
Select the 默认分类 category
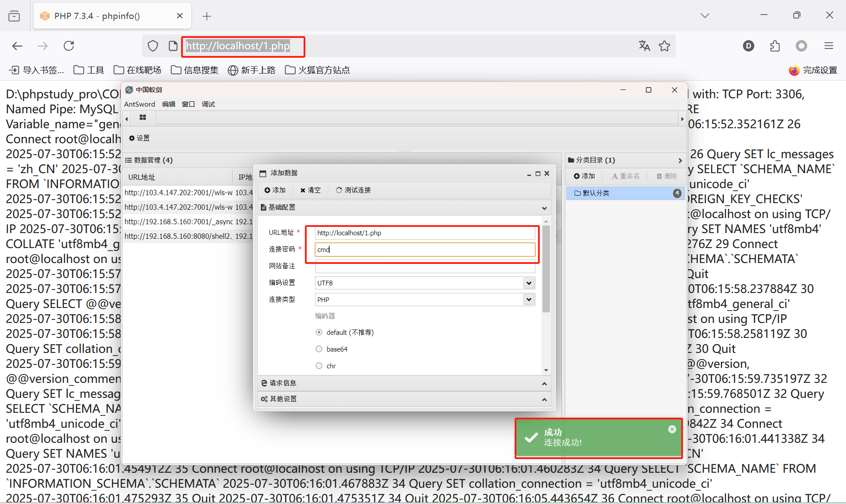pos(625,193)
